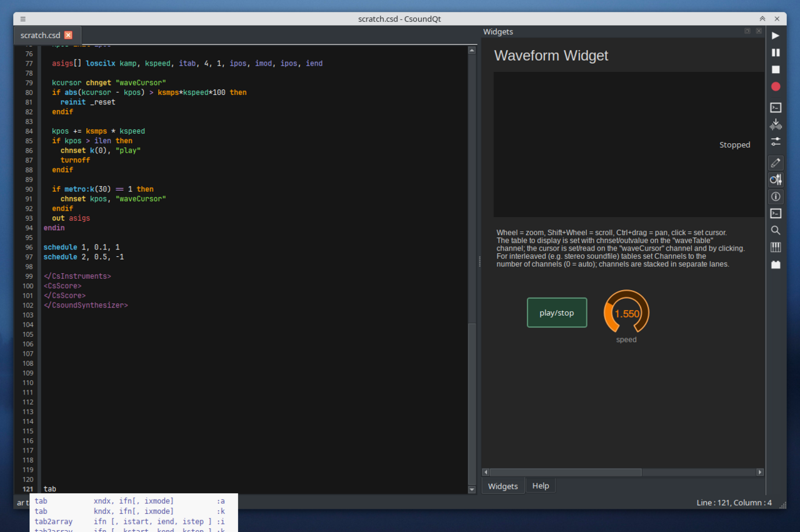800x532 pixels.
Task: Click the '</CsScore>' closing tag
Action: click(x=64, y=296)
